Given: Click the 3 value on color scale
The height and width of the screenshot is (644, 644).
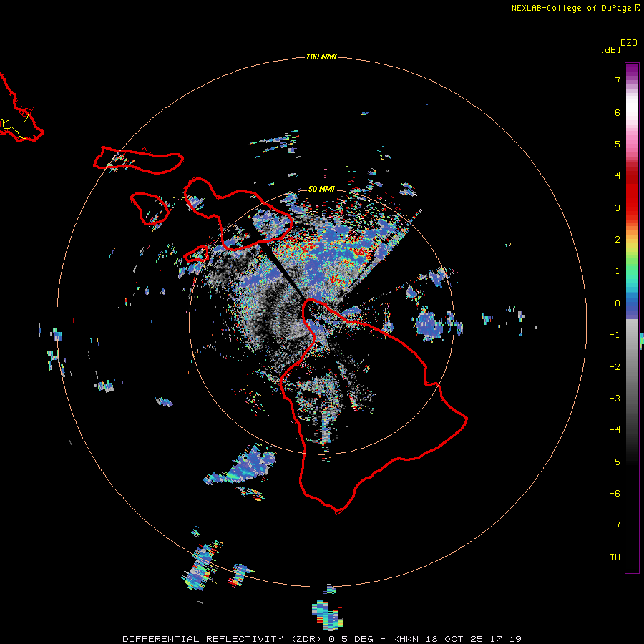Looking at the screenshot, I should pyautogui.click(x=618, y=208).
